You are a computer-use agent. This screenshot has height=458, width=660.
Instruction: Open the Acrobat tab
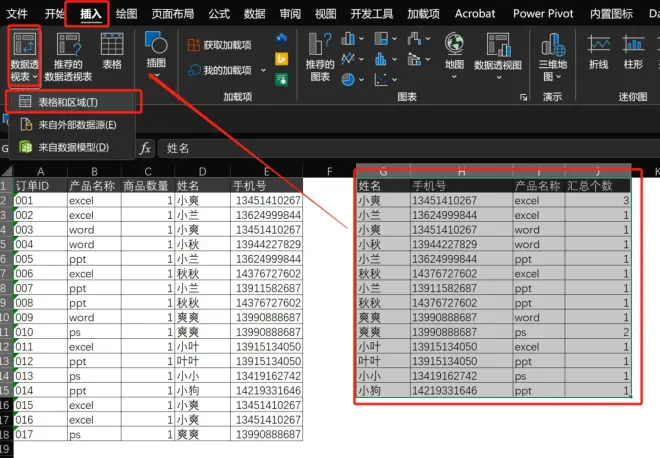click(475, 14)
